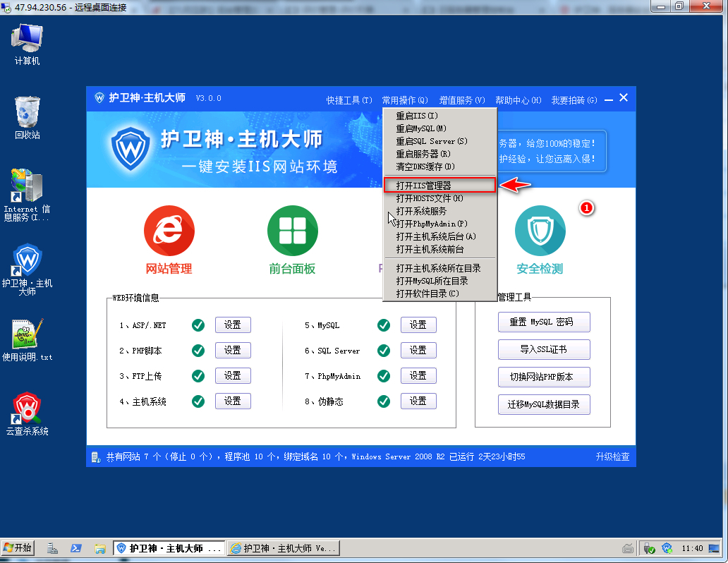Viewport: 728px width, 563px height.
Task: Click the 导入SSL证书 button
Action: tap(544, 350)
